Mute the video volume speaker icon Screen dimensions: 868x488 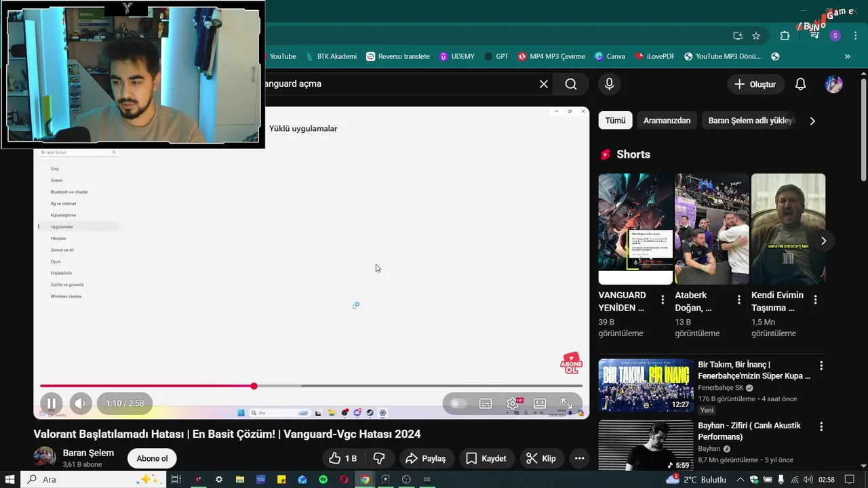point(79,403)
